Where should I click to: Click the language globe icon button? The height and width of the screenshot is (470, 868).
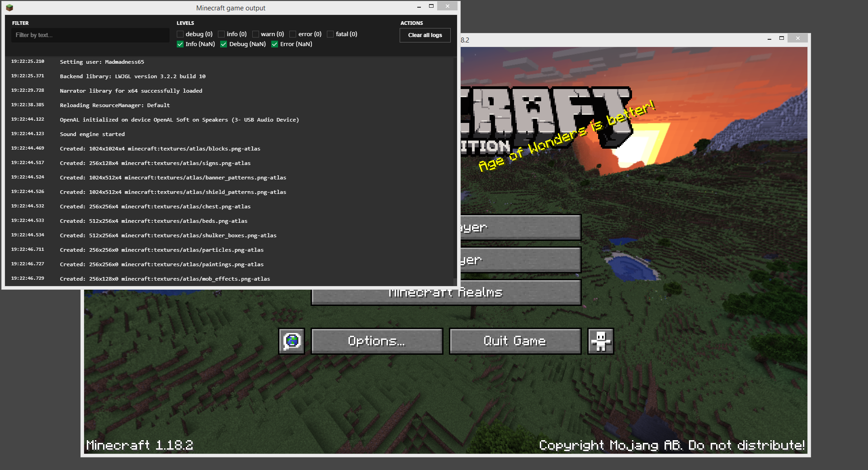tap(292, 341)
